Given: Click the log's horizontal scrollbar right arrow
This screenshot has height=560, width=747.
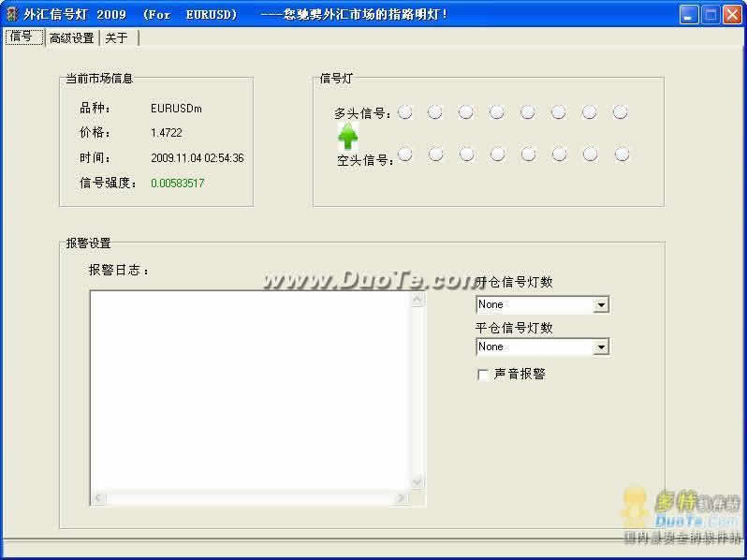Looking at the screenshot, I should click(x=403, y=498).
